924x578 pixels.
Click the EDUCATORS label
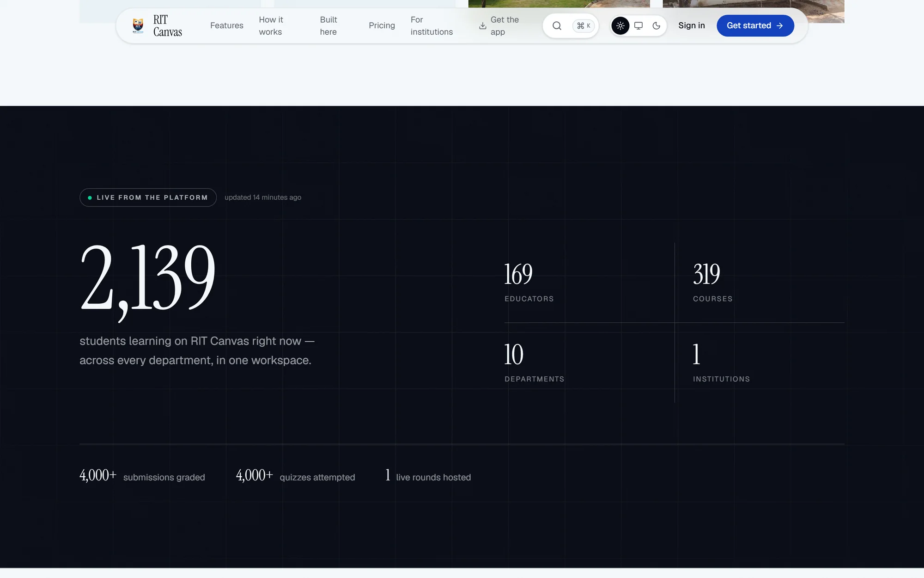point(529,299)
